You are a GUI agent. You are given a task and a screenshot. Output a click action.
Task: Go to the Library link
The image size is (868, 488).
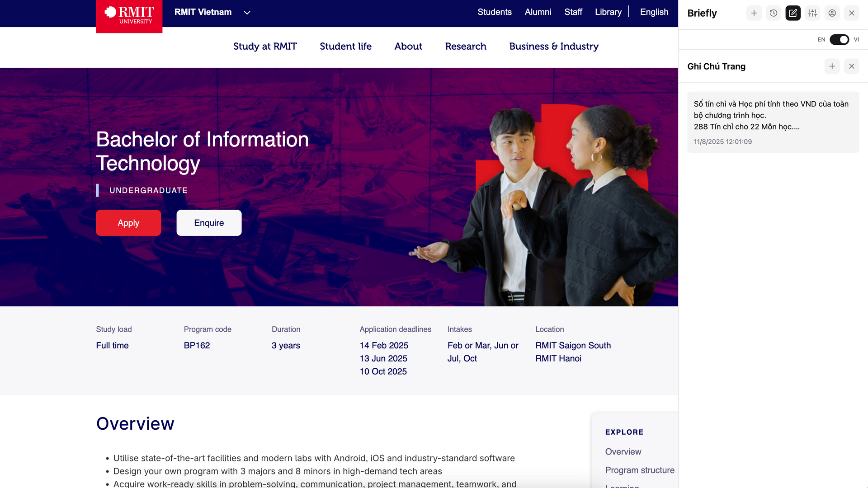click(608, 12)
